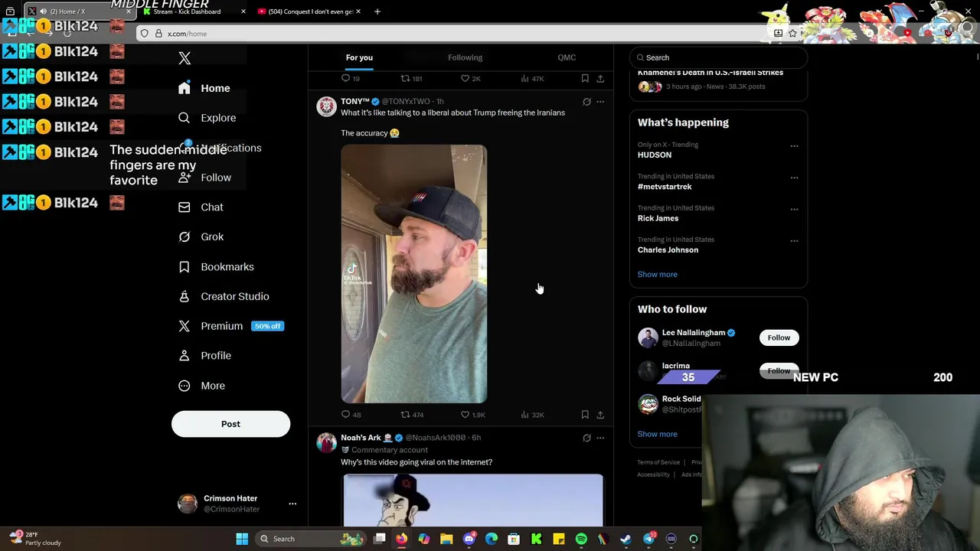The height and width of the screenshot is (551, 980).
Task: Show more trends under What's happening
Action: [657, 274]
